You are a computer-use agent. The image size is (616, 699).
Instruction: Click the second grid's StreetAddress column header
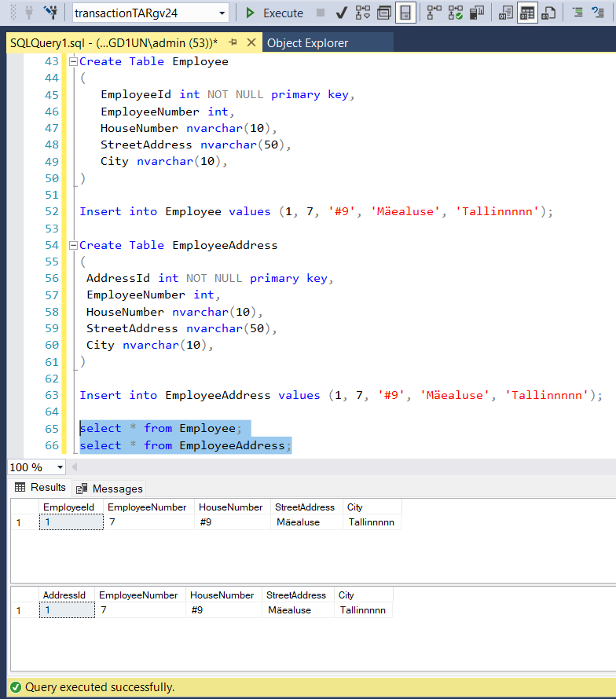pos(298,595)
